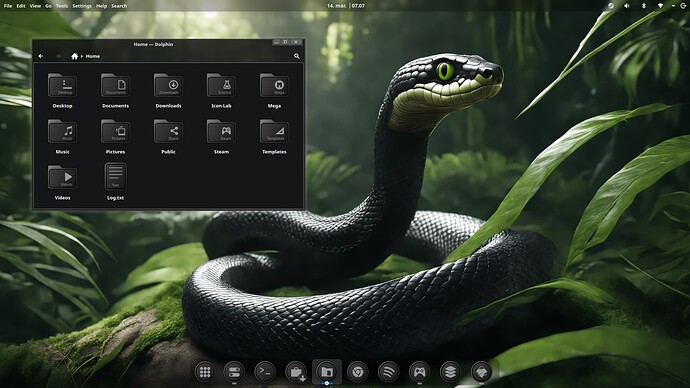Select the Log.txt file icon
This screenshot has height=388, width=690.
pos(115,176)
